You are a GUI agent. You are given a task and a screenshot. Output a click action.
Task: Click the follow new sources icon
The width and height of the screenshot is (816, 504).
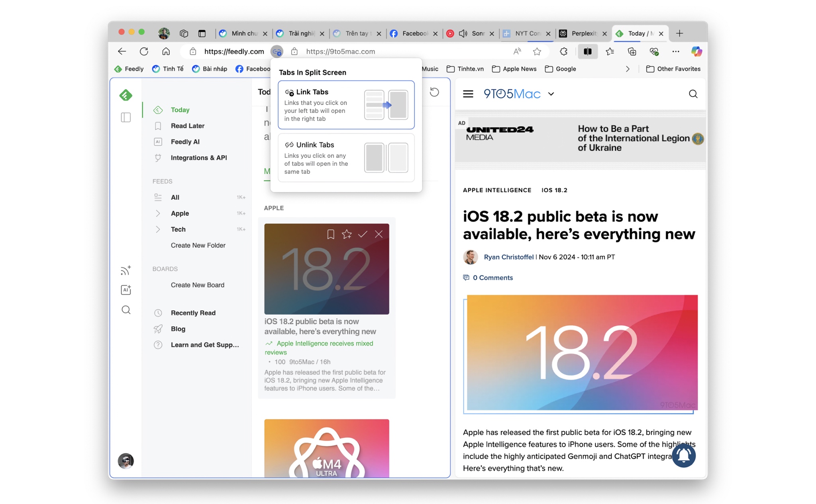pos(126,270)
